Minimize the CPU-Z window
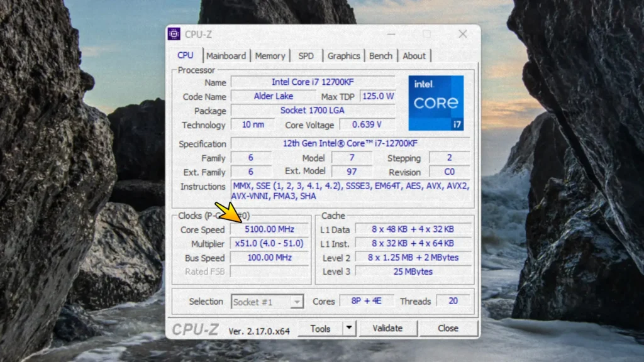Image resolution: width=644 pixels, height=362 pixels. pos(391,34)
